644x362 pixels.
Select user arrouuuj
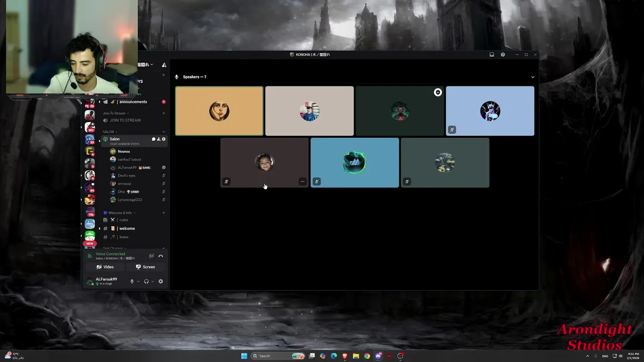124,184
